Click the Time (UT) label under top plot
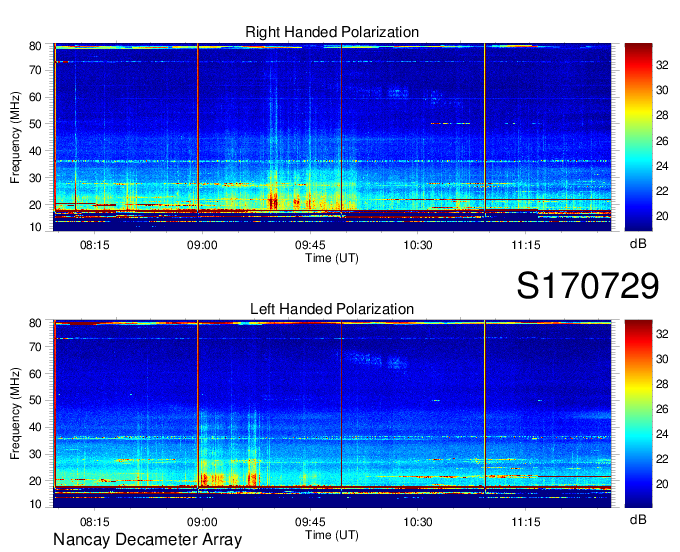 [x=332, y=258]
